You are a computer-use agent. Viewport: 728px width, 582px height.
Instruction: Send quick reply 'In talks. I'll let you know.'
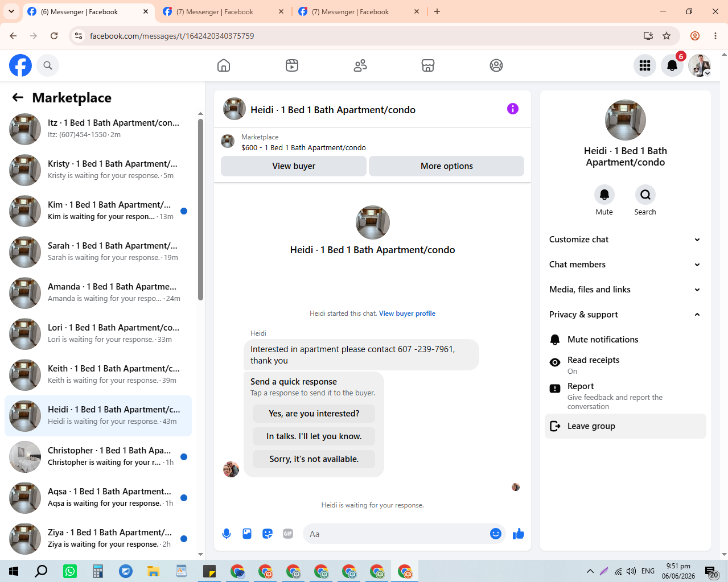314,436
